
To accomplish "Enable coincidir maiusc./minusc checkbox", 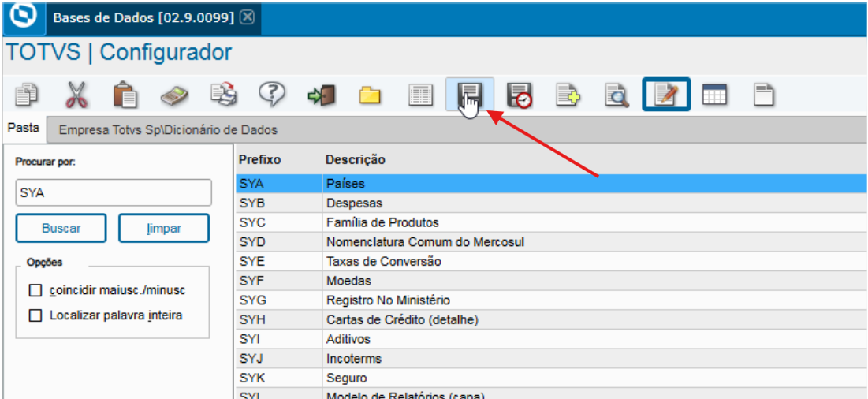I will [35, 290].
